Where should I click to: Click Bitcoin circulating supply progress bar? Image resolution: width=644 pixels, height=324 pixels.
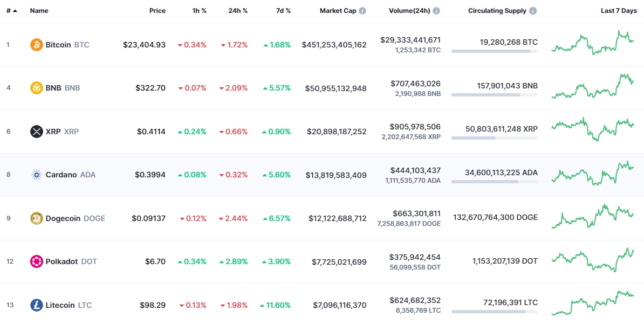tap(495, 51)
